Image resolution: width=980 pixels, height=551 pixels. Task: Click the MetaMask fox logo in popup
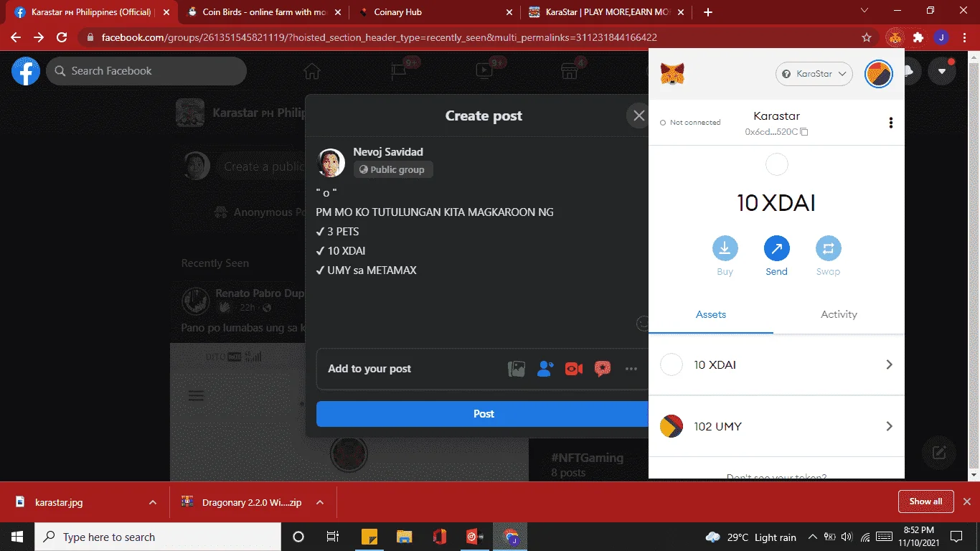(x=672, y=74)
